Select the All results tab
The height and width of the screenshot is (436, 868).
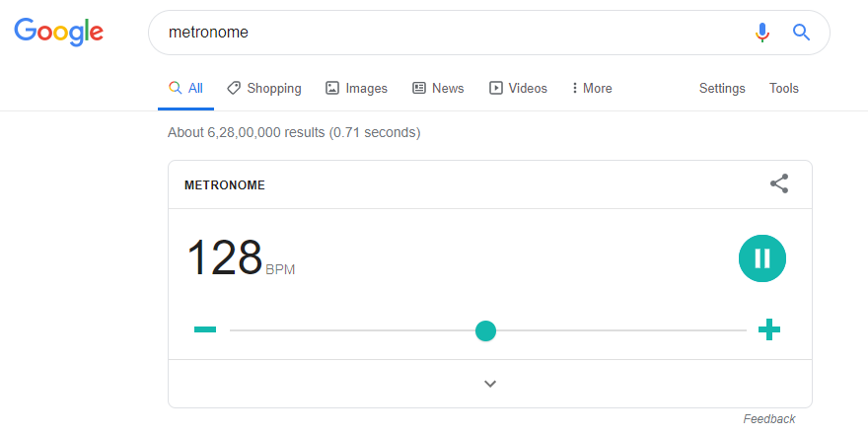tap(185, 88)
